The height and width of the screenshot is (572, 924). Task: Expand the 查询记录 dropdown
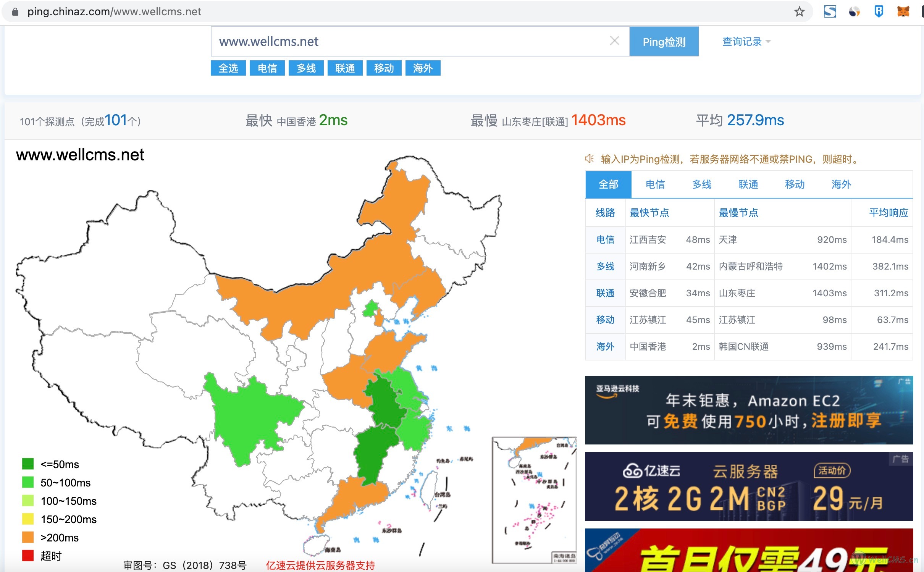[746, 41]
